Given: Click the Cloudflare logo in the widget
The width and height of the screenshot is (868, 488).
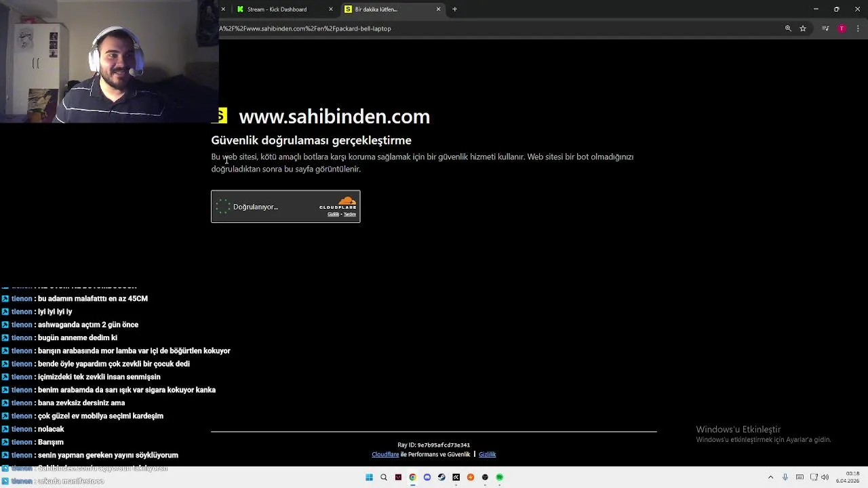Looking at the screenshot, I should [338, 203].
